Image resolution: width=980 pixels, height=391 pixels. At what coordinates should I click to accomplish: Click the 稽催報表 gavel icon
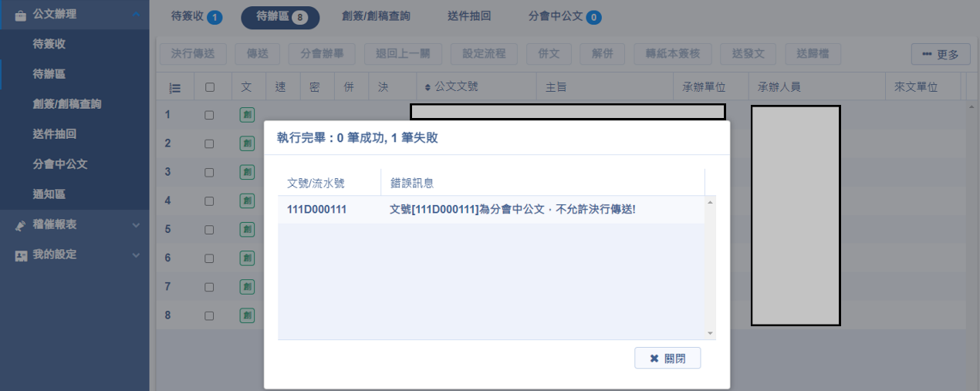21,225
